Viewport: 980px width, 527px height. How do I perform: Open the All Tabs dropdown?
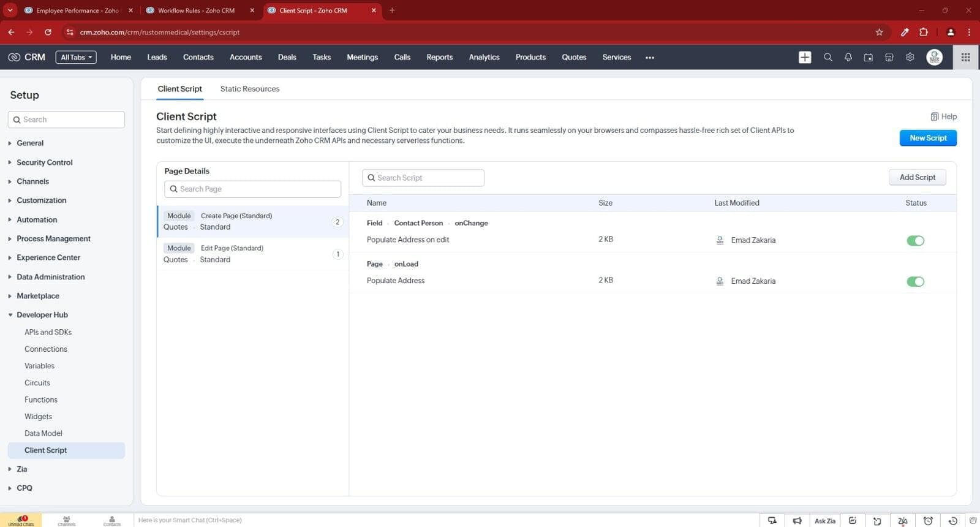click(76, 57)
